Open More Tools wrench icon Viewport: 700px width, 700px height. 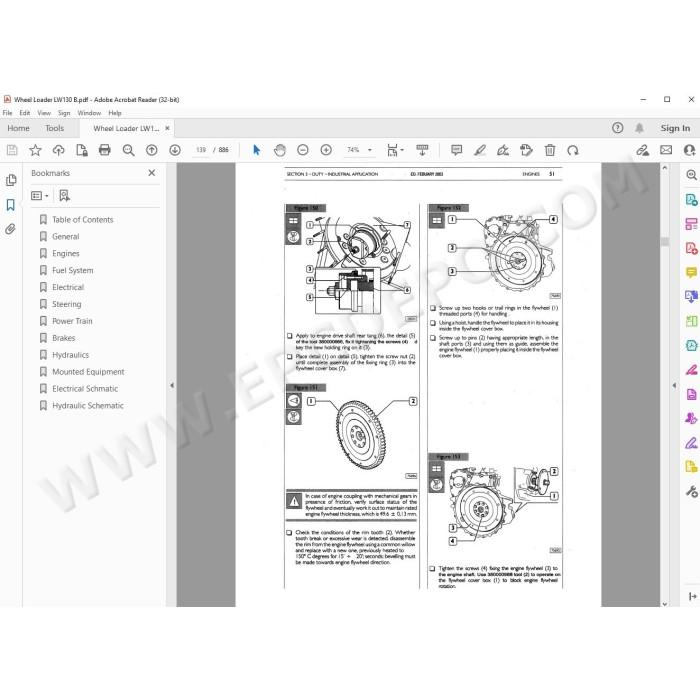tap(691, 492)
